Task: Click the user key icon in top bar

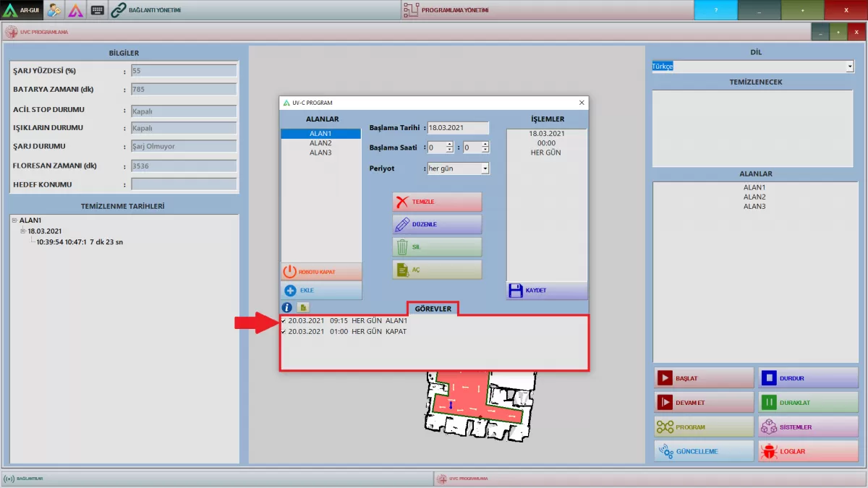Action: 54,10
